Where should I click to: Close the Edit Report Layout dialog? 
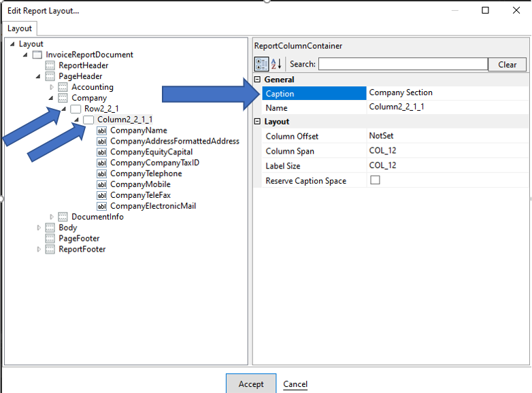point(516,10)
